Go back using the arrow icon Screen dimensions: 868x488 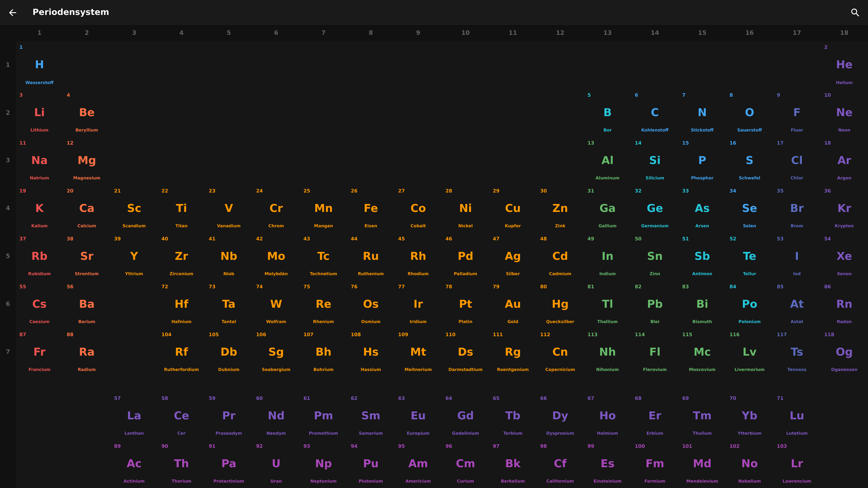[x=12, y=12]
